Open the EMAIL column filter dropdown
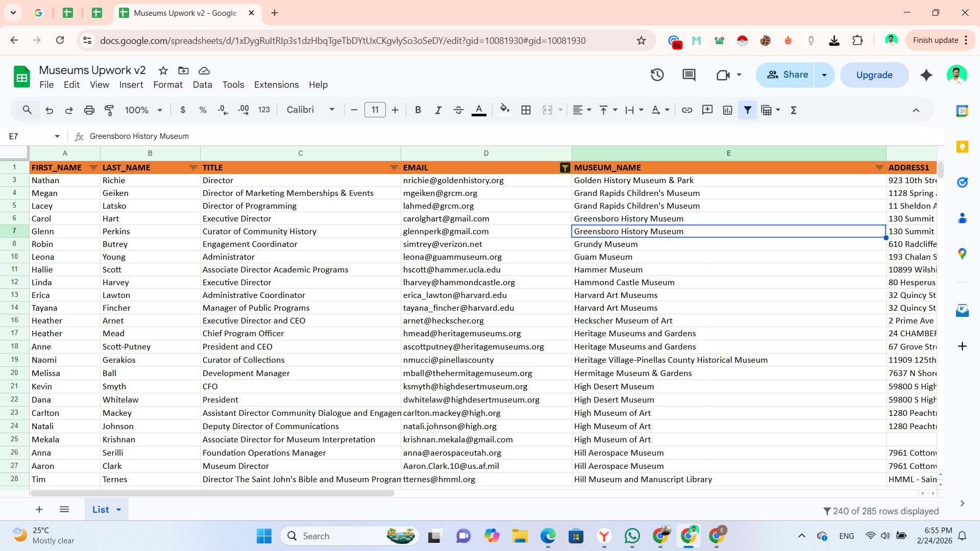The width and height of the screenshot is (980, 551). pos(565,168)
